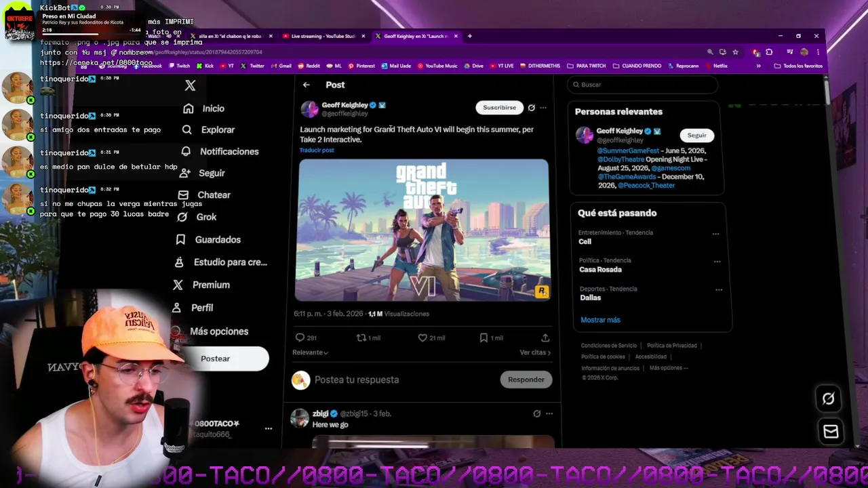
Task: Expand Ver citas quotes
Action: [535, 352]
